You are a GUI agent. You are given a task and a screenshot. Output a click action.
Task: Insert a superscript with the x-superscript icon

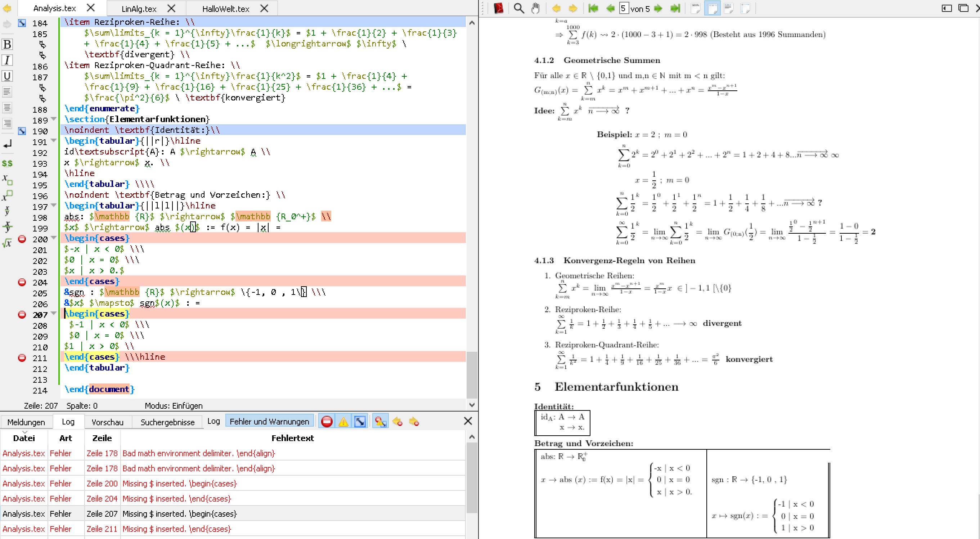pyautogui.click(x=7, y=195)
